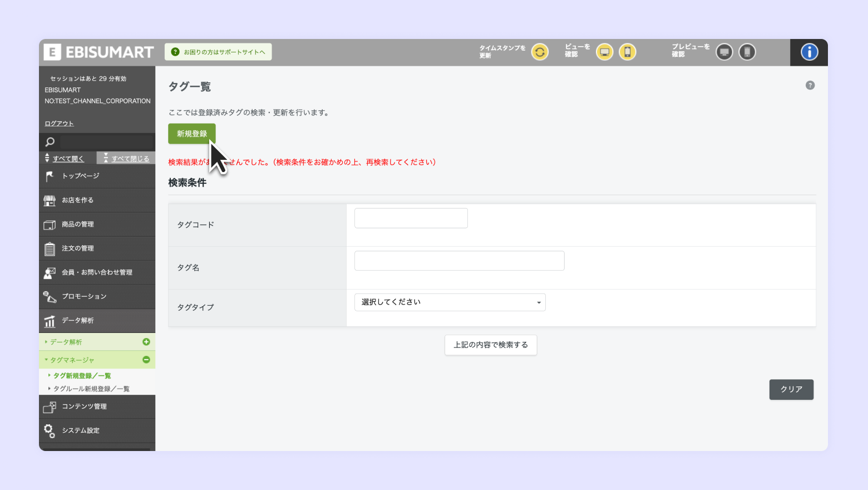
Task: Open the desktop preview icon (プレビューを確認)
Action: click(724, 52)
